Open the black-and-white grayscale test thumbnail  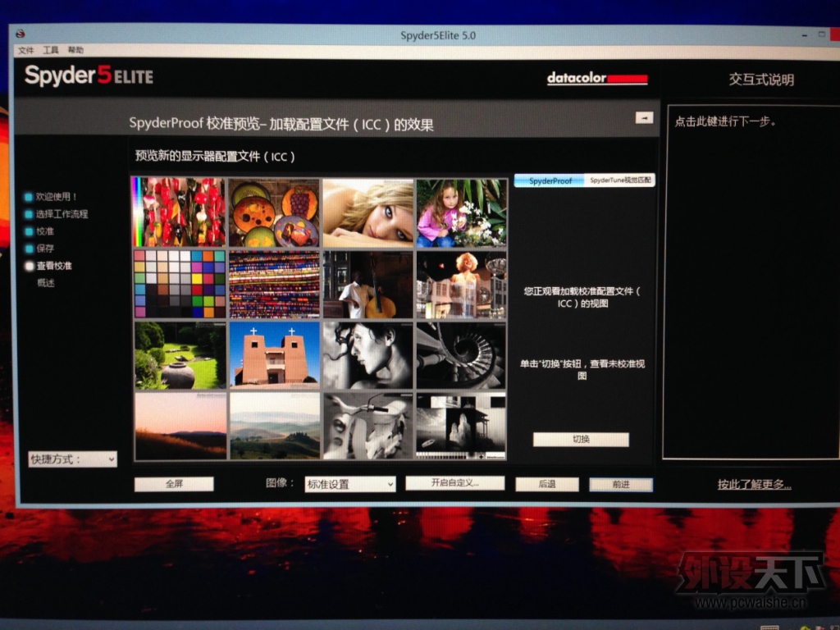461,426
